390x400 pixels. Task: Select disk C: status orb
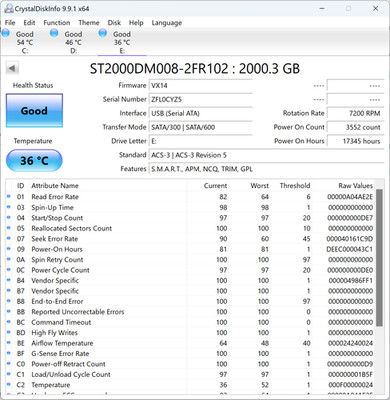tap(6, 33)
